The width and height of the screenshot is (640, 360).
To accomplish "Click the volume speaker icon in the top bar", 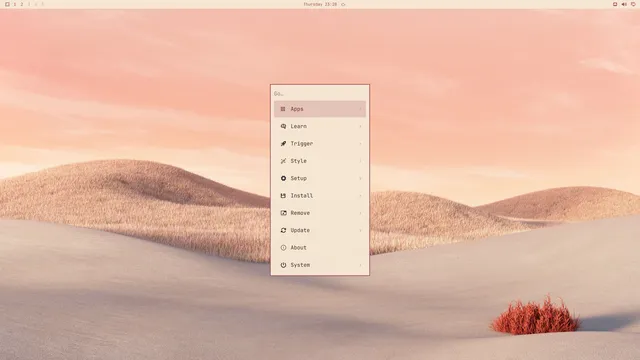I will pyautogui.click(x=624, y=4).
